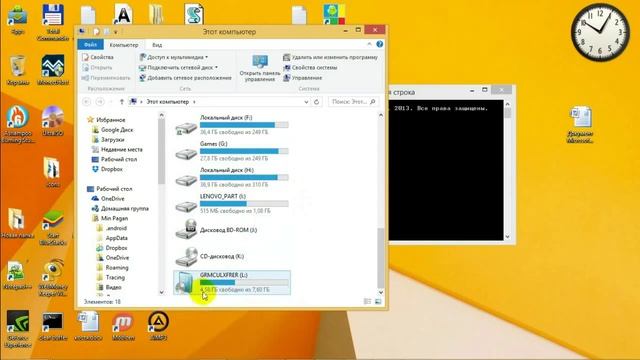Open the address bar history dropdown
The width and height of the screenshot is (640, 360).
click(306, 102)
